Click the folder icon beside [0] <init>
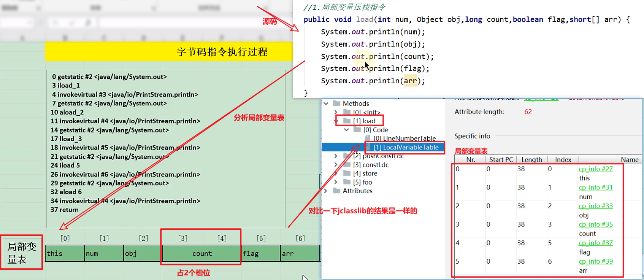The image size is (644, 280). 347,112
